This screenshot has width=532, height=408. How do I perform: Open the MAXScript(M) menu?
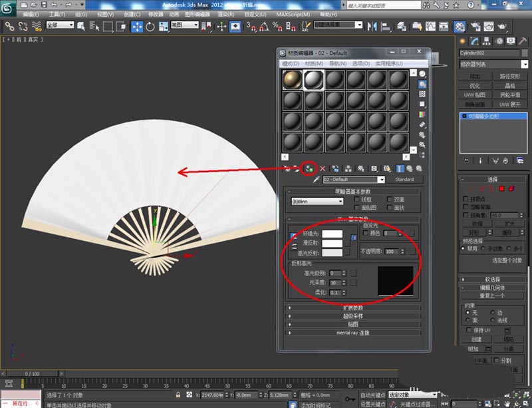tap(292, 13)
